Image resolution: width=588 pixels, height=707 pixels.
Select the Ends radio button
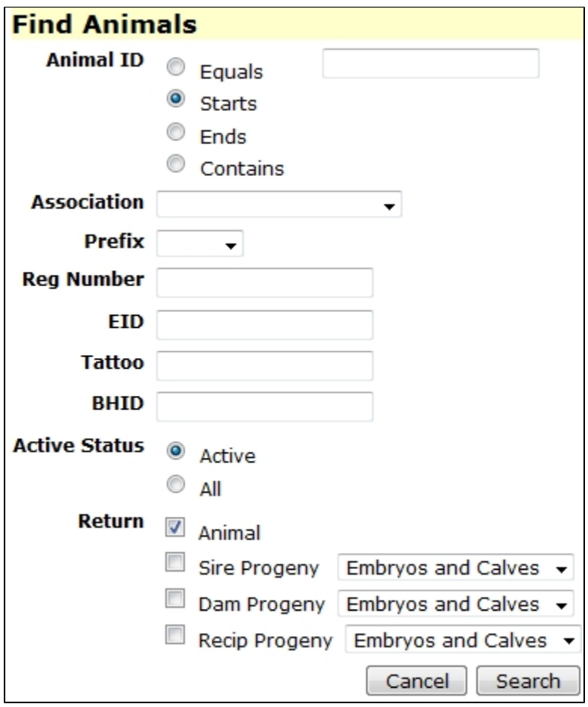tap(176, 131)
